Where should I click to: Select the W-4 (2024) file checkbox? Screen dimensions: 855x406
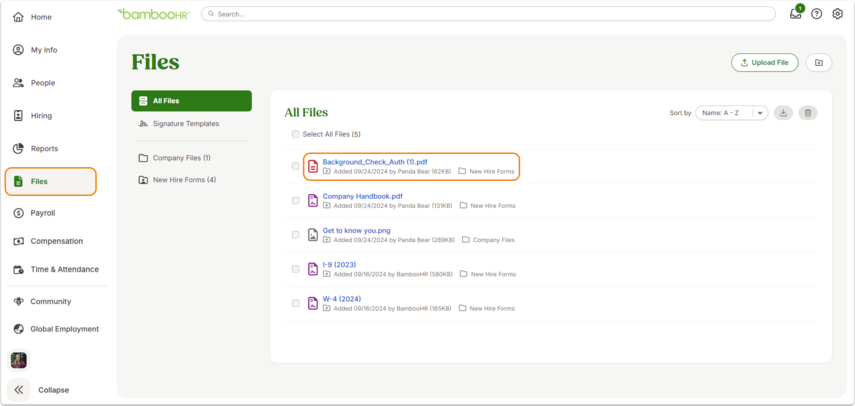coord(296,303)
